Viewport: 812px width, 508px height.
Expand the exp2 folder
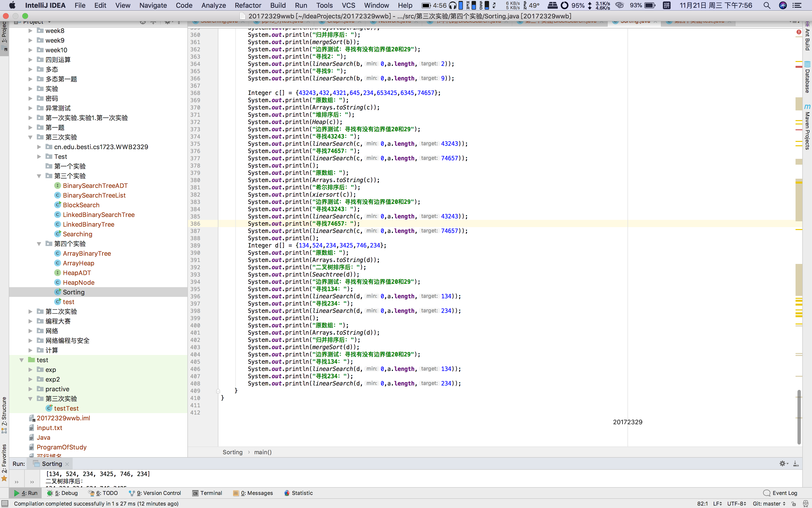30,379
